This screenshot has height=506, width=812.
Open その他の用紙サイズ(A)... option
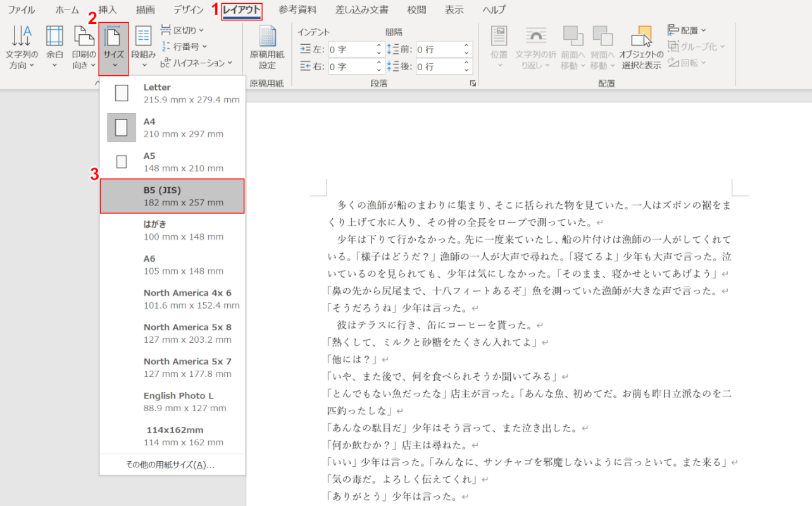[171, 465]
